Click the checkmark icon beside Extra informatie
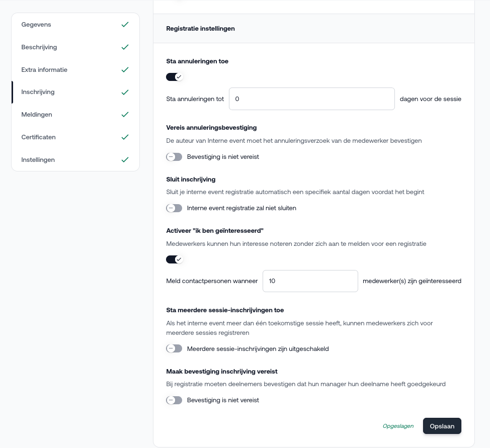This screenshot has width=490, height=448. 125,70
